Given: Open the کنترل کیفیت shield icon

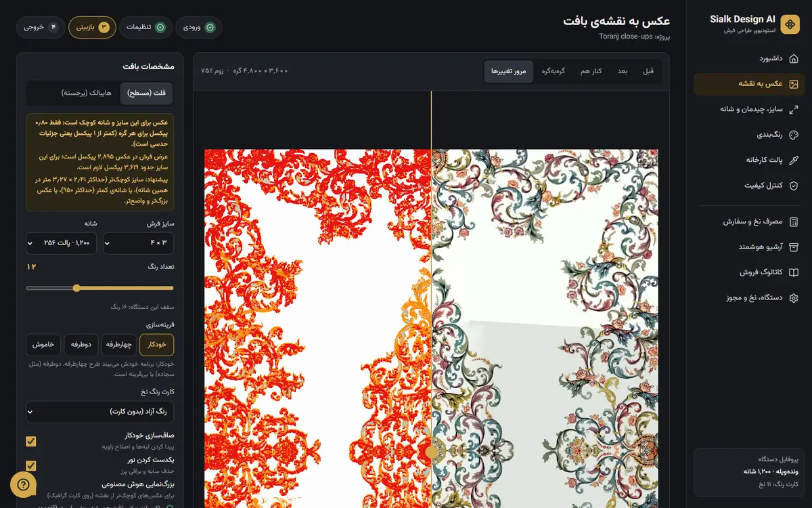Looking at the screenshot, I should 794,186.
